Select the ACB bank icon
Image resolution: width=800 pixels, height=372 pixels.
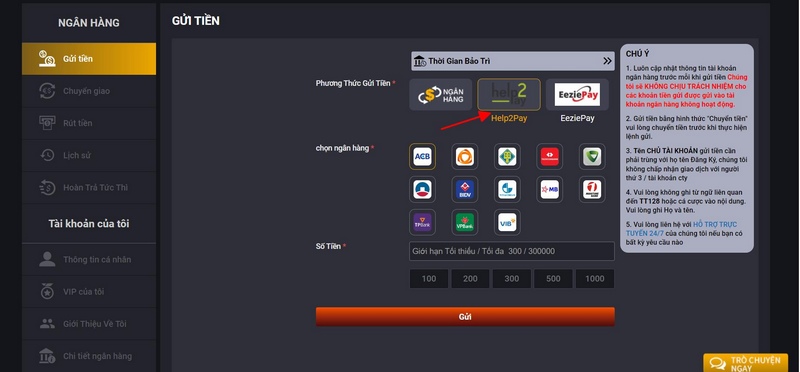(422, 157)
